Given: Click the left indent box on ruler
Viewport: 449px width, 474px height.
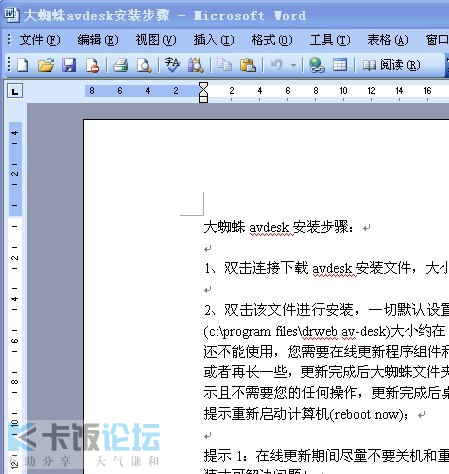Looking at the screenshot, I should click(203, 99).
